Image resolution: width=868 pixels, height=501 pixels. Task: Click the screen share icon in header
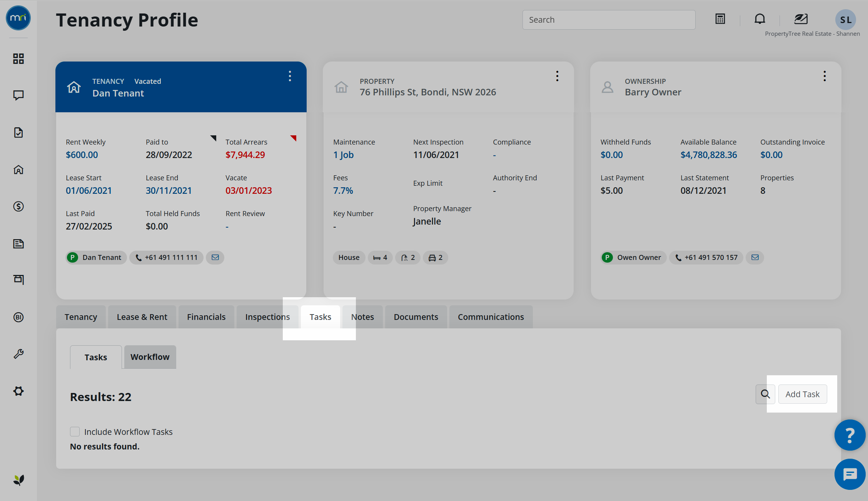(801, 19)
